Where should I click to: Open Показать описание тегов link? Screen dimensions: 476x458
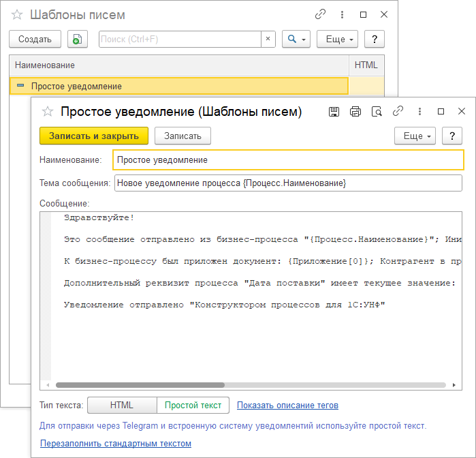click(287, 406)
